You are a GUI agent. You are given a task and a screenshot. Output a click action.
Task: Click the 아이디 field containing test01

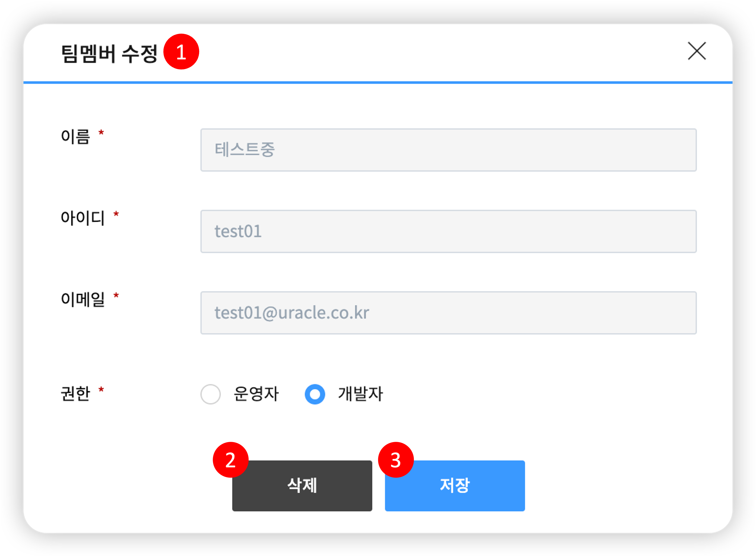point(448,231)
